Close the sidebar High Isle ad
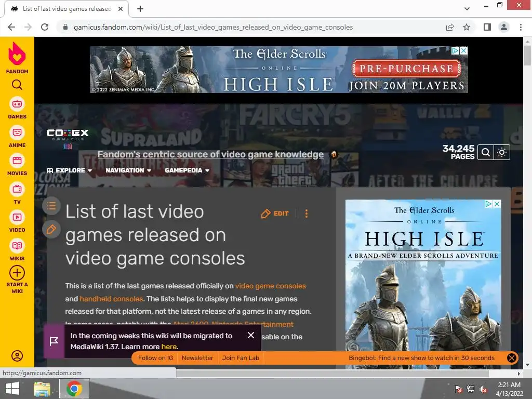Image resolution: width=532 pixels, height=399 pixels. coord(497,204)
